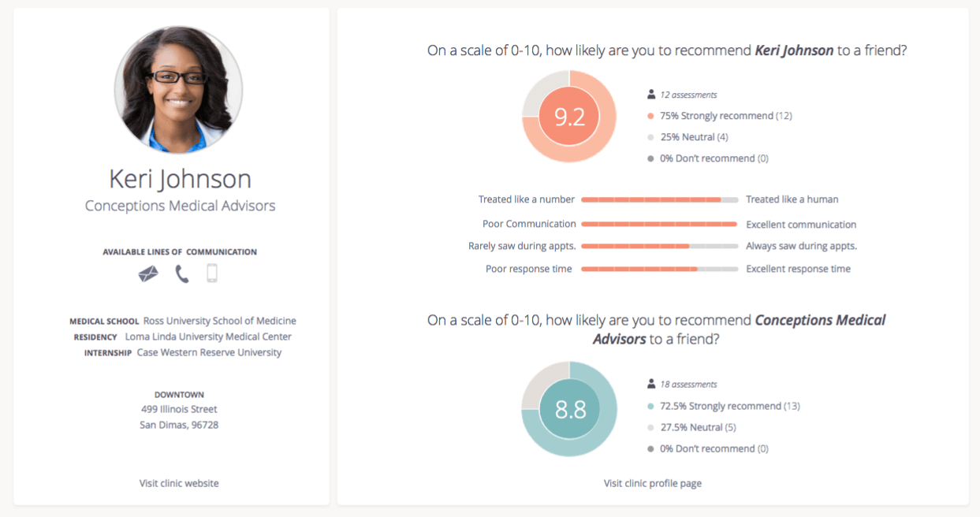This screenshot has height=517, width=980.
Task: Click the teal dot for 72.5% Strongly recommend
Action: [x=651, y=406]
